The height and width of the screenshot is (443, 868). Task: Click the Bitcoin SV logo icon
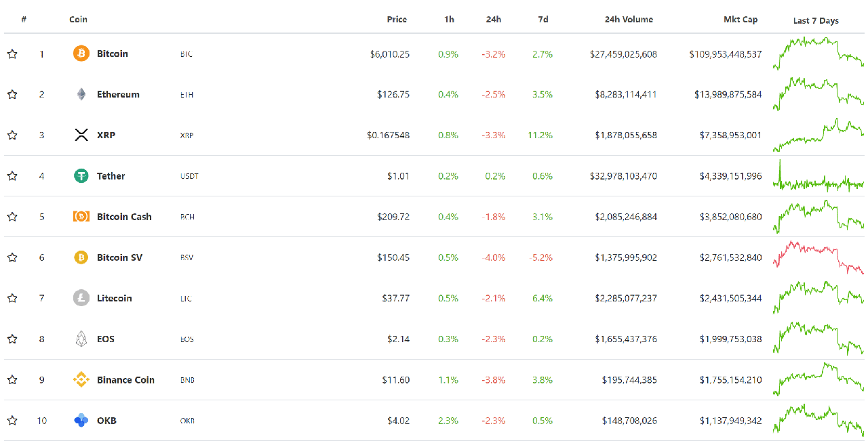pyautogui.click(x=81, y=257)
